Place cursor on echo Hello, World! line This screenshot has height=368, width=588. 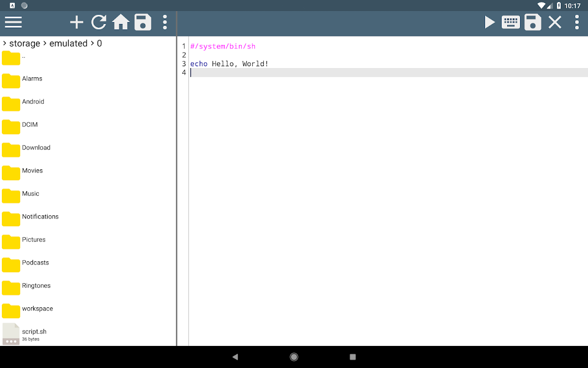coord(229,63)
